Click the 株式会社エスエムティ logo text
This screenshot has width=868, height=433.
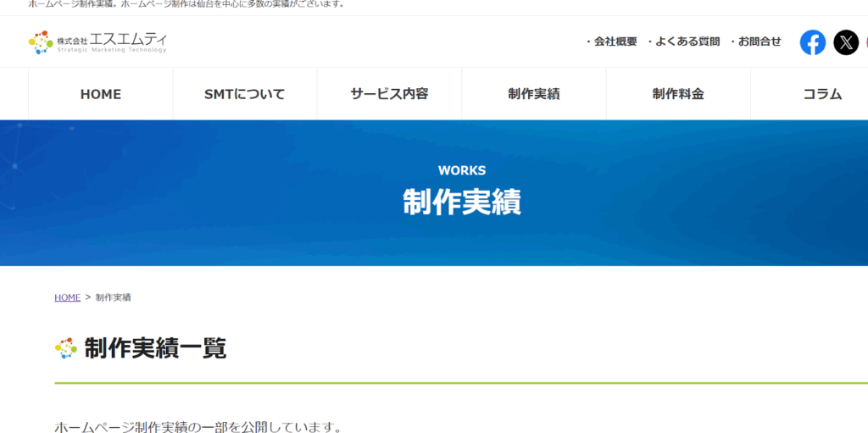112,41
